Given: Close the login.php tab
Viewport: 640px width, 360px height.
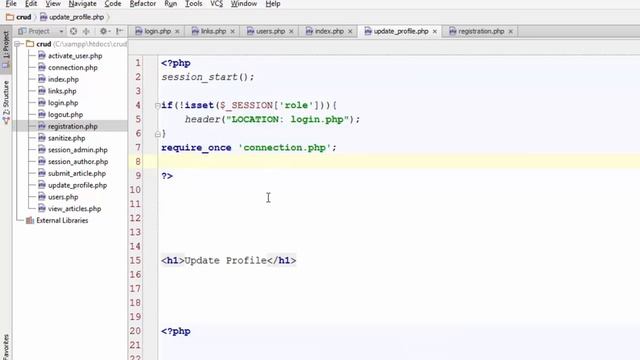Looking at the screenshot, I should tap(177, 31).
